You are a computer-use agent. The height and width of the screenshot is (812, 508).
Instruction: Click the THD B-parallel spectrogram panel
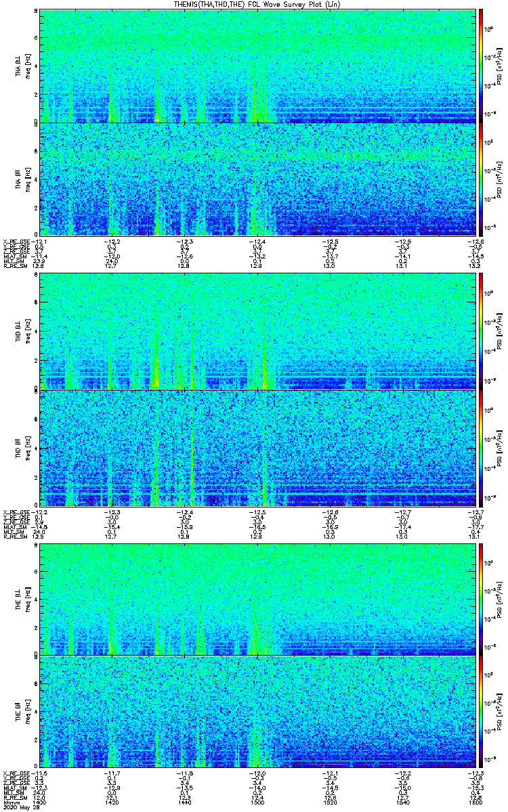click(256, 447)
